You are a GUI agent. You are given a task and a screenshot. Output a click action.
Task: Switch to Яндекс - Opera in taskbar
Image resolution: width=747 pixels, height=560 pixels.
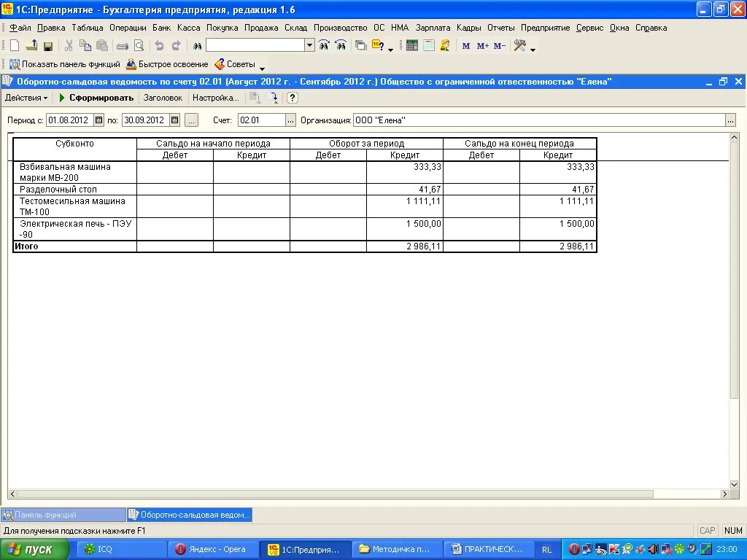coord(212,550)
